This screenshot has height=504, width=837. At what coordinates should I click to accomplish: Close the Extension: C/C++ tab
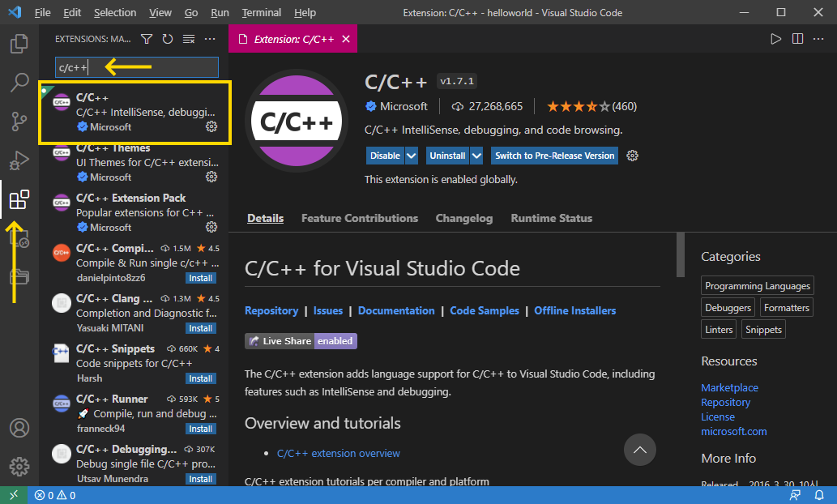tap(346, 39)
